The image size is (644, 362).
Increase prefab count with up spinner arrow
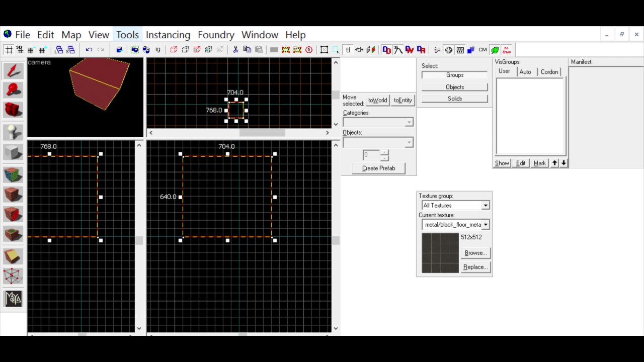point(384,152)
